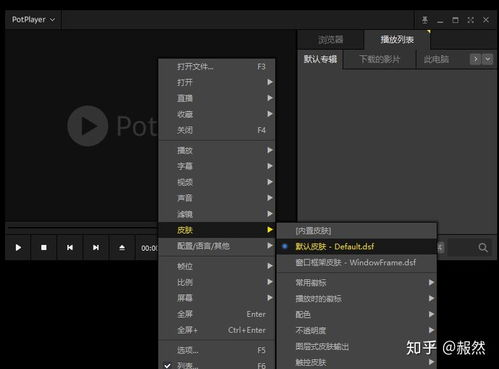The image size is (499, 369).
Task: Pin window always on top
Action: tap(425, 20)
